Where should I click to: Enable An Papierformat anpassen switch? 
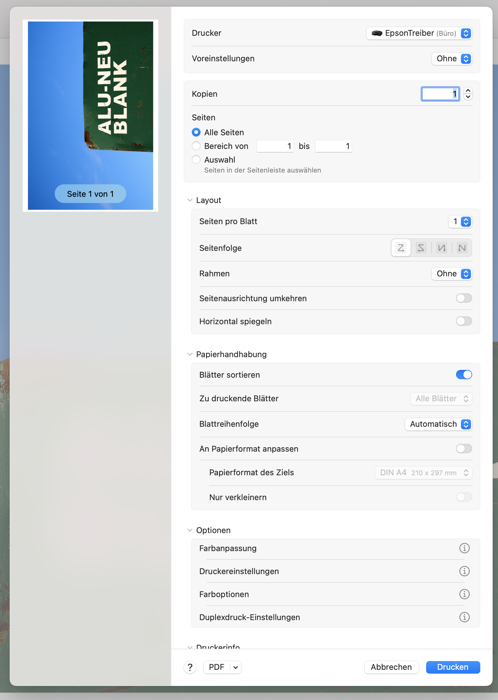(x=464, y=449)
